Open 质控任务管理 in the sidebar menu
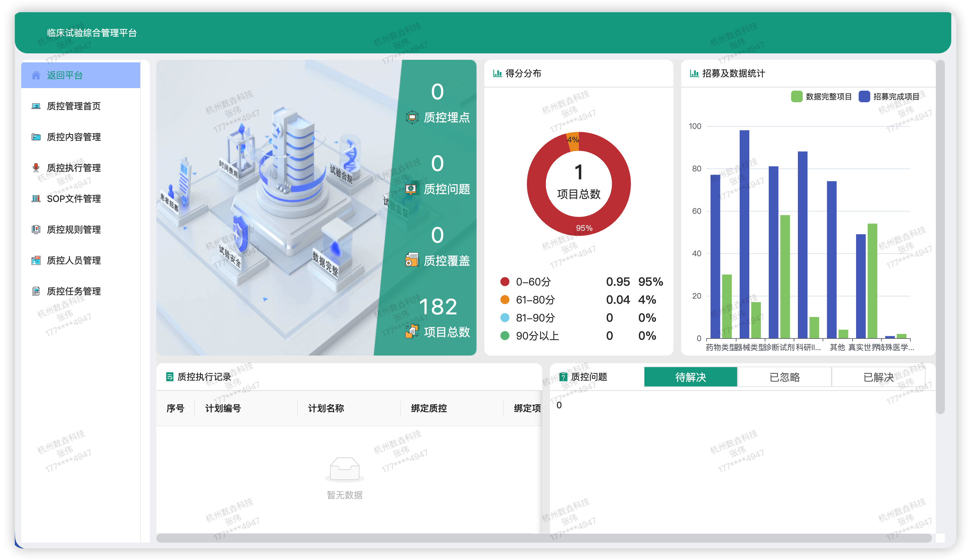Image resolution: width=968 pixels, height=560 pixels. click(74, 291)
